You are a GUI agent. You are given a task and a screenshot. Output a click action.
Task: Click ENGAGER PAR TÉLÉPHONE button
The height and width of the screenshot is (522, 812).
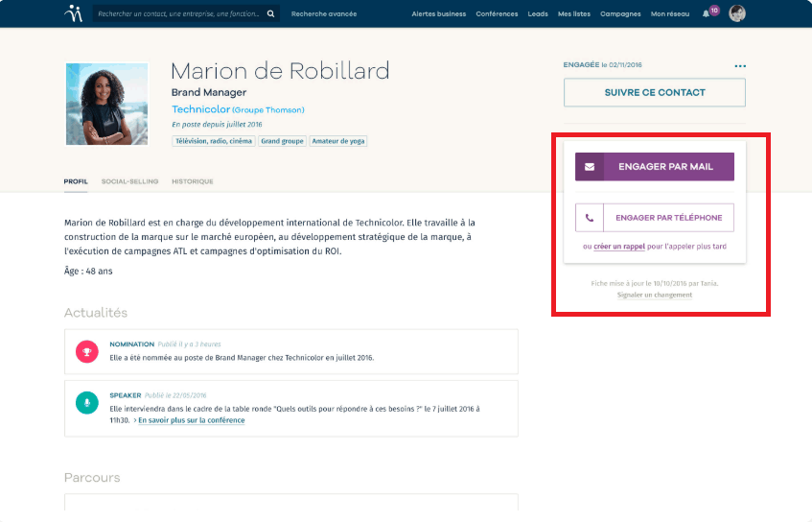click(x=655, y=218)
